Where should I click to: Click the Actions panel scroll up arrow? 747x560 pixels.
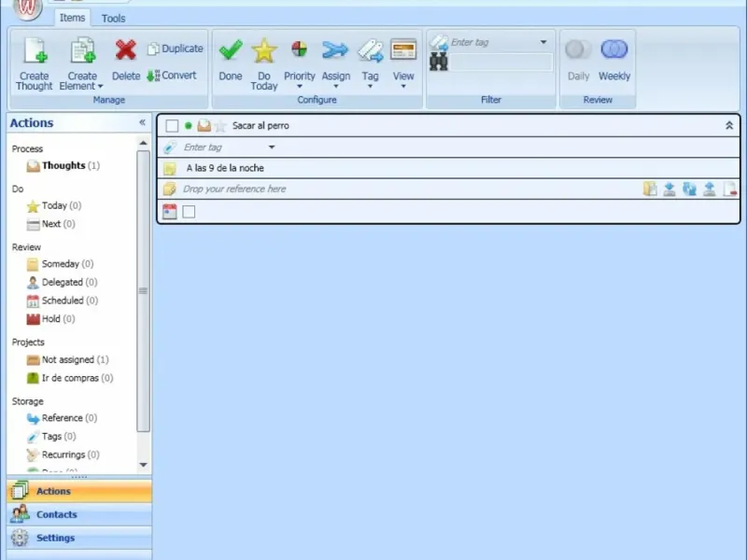click(143, 143)
